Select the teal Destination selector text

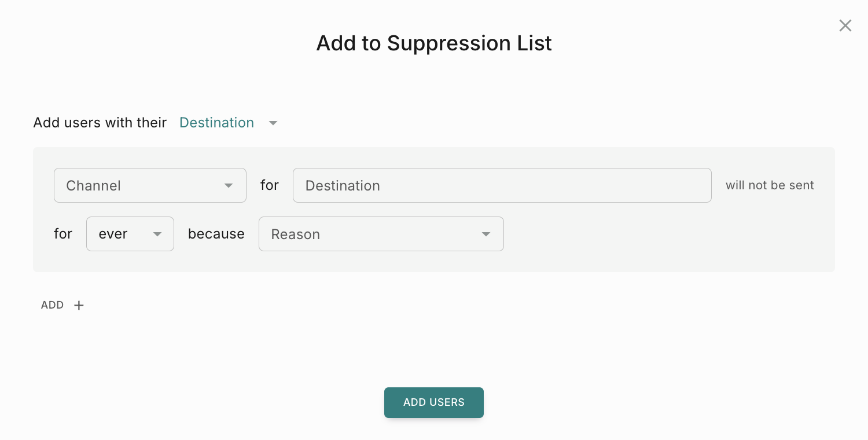coord(216,123)
